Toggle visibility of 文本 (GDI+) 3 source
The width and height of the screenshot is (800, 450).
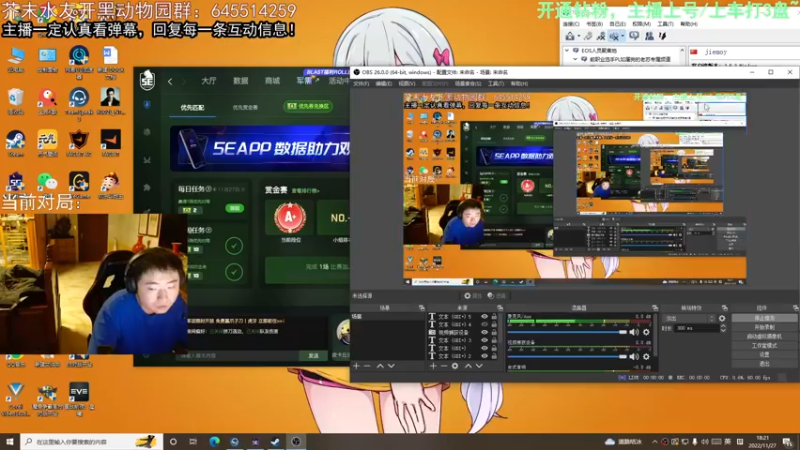coord(484,340)
